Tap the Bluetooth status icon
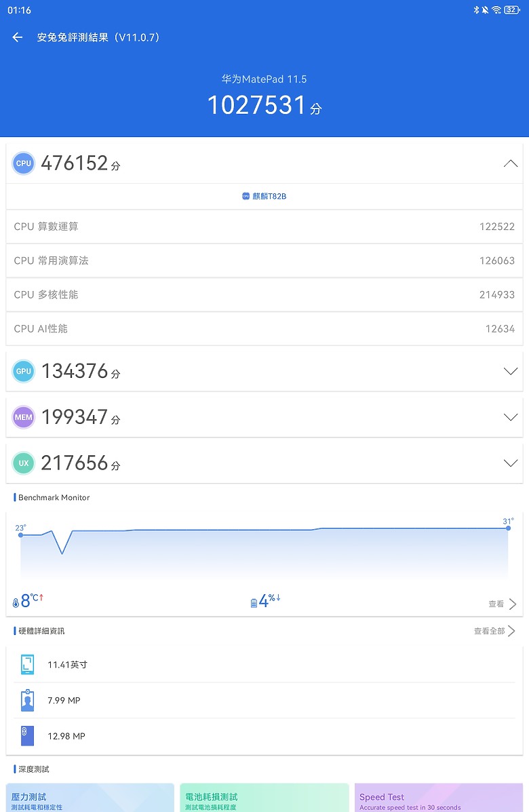The height and width of the screenshot is (812, 529). coord(476,10)
